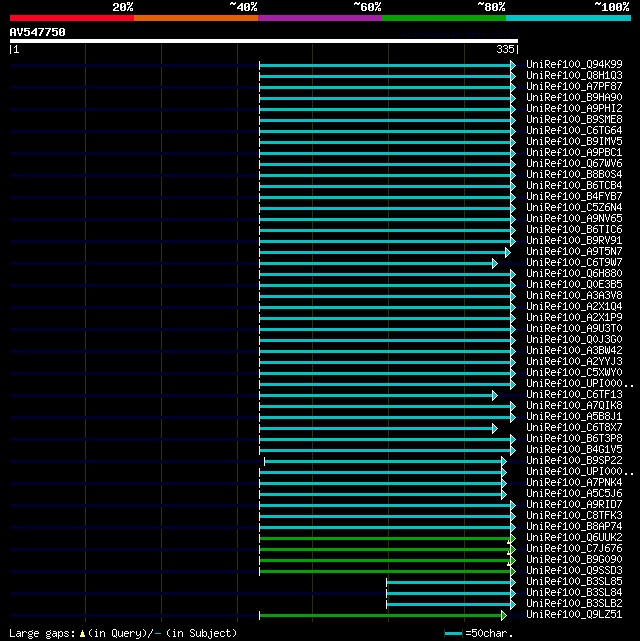640x641 pixels.
Task: Click the UniRef100_B8B0S4 label
Action: [x=574, y=175]
